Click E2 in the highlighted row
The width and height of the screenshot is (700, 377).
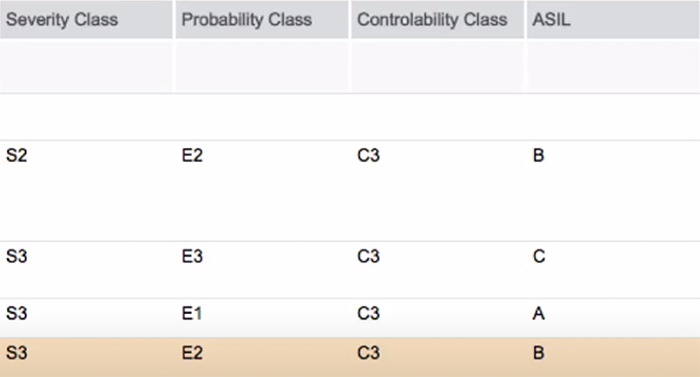coord(192,353)
